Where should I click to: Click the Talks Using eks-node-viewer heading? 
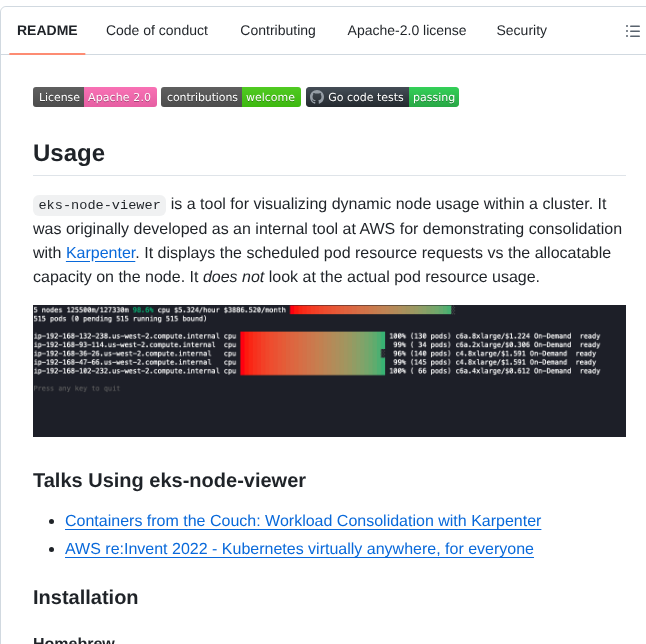pos(169,480)
